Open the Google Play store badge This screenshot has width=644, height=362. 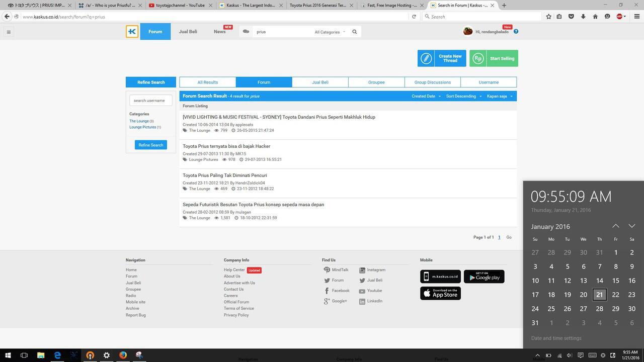click(484, 277)
